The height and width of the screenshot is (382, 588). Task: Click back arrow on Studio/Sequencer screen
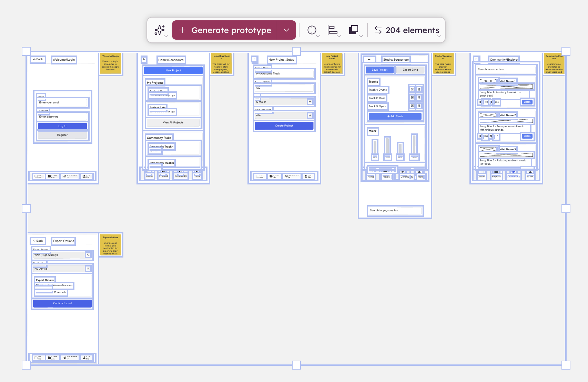(x=369, y=59)
